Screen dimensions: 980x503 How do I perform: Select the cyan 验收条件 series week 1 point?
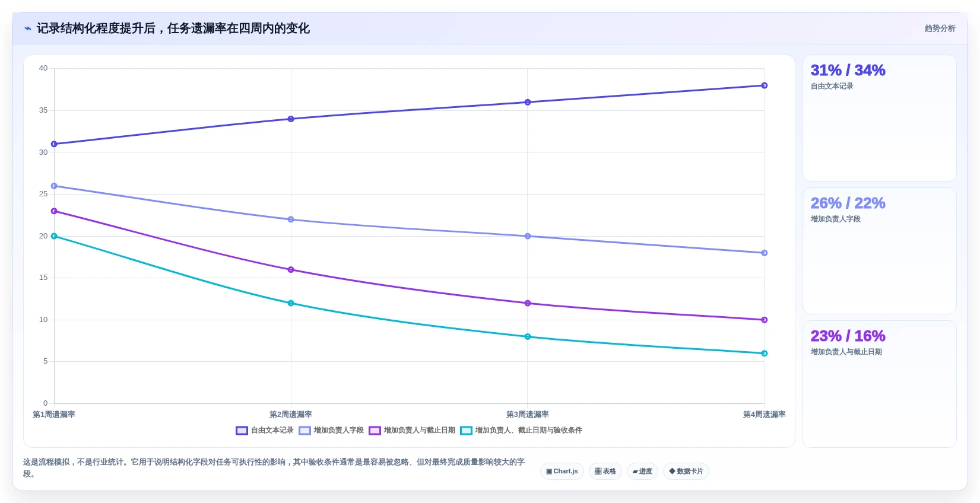click(54, 236)
